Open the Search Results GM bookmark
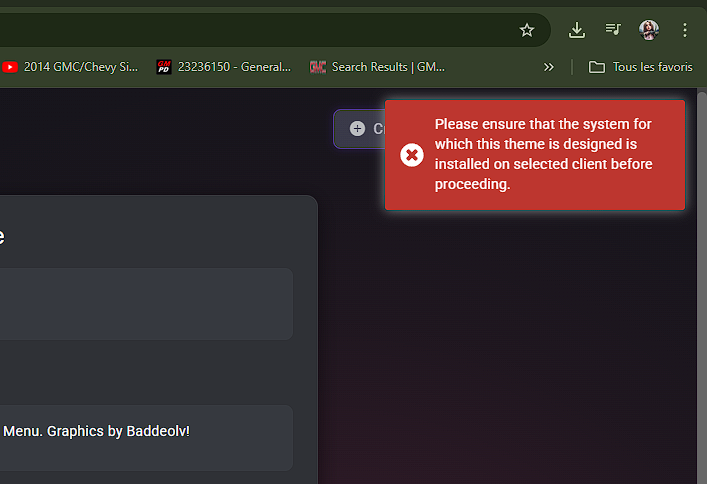 tap(378, 67)
